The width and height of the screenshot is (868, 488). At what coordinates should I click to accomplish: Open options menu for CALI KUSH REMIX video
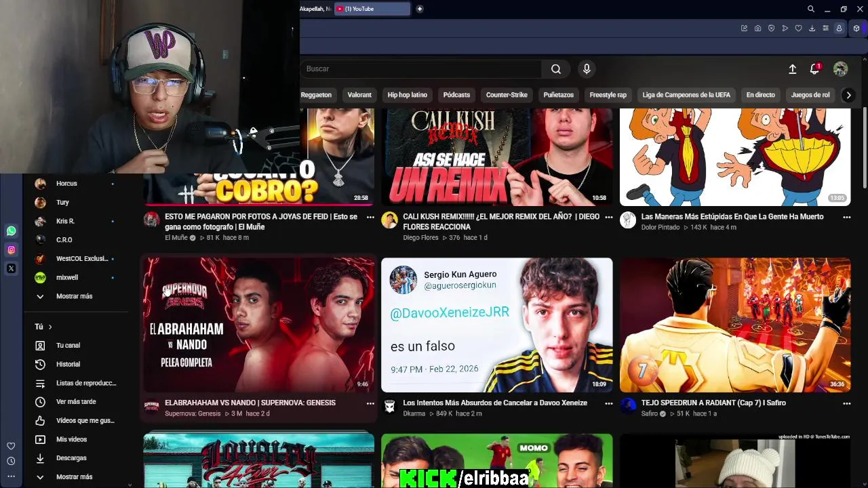coord(608,217)
